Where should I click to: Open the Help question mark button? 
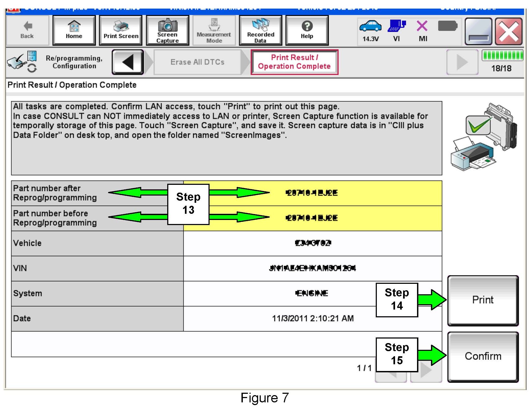[307, 30]
